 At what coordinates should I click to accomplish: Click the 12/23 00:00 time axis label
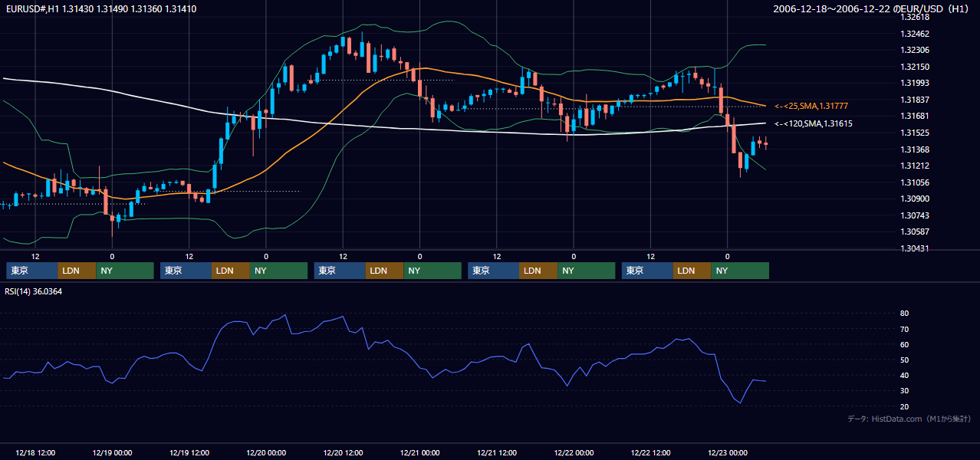tap(728, 452)
